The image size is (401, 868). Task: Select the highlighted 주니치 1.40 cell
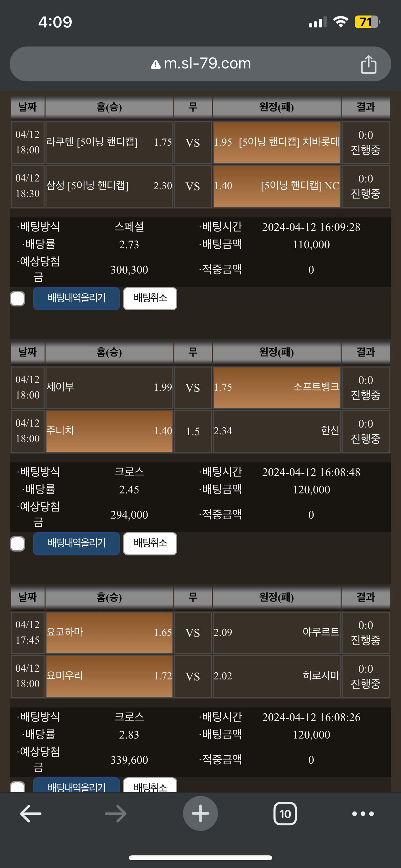point(109,431)
